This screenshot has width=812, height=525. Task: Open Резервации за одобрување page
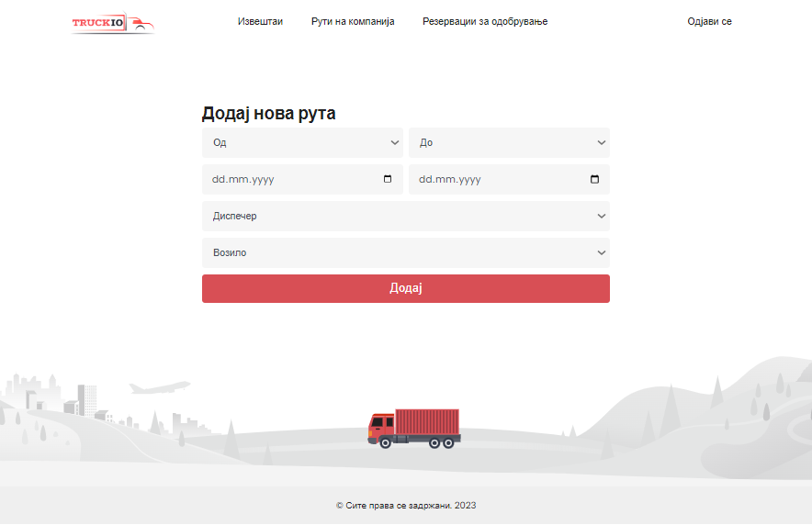[485, 21]
